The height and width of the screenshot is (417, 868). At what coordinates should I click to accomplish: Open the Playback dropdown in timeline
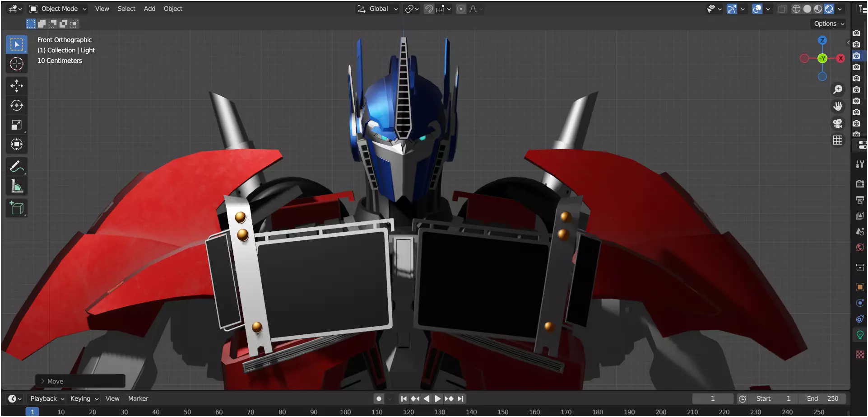[47, 398]
